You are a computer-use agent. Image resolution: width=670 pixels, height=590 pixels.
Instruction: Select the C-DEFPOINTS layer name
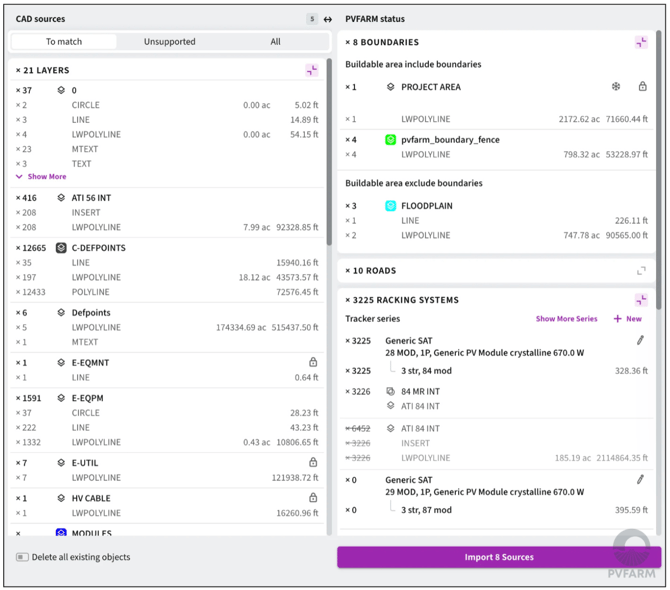point(99,248)
